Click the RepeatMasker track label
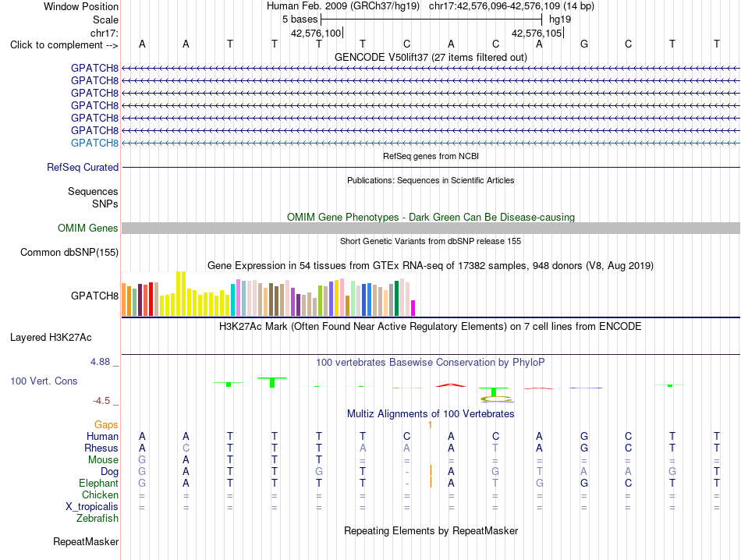Image resolution: width=741 pixels, height=560 pixels. pos(86,541)
